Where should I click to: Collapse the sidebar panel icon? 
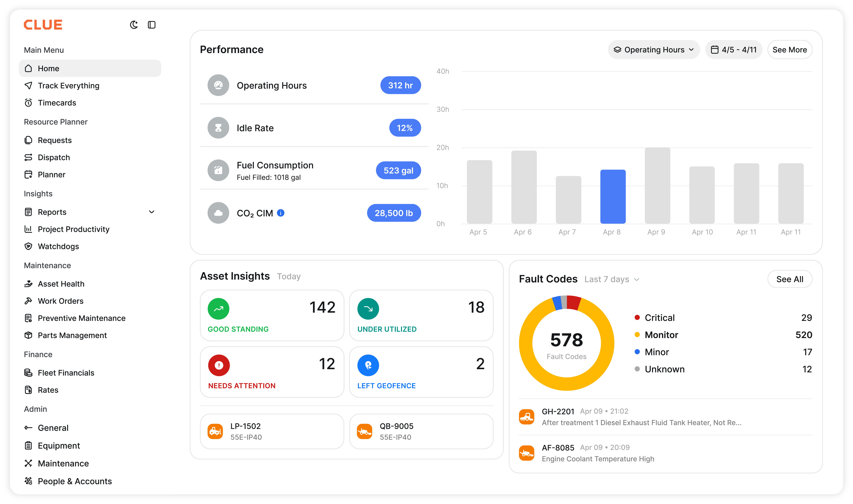pyautogui.click(x=151, y=25)
